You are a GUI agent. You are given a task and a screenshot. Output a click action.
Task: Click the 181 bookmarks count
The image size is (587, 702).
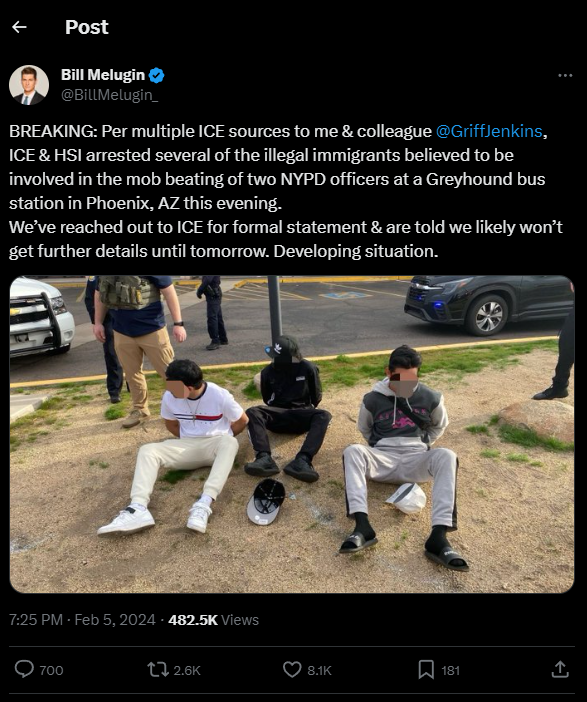(450, 670)
